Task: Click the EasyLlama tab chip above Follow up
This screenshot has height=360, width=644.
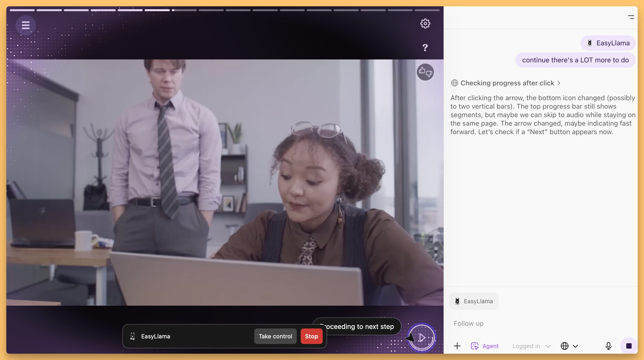Action: click(474, 301)
